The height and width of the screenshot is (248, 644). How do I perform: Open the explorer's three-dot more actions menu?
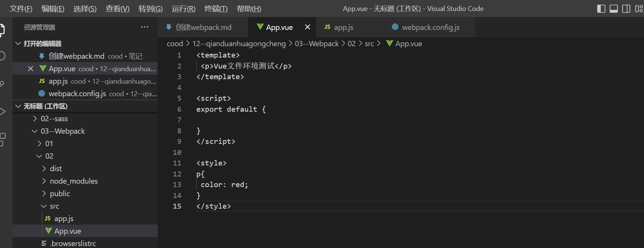coord(144,27)
